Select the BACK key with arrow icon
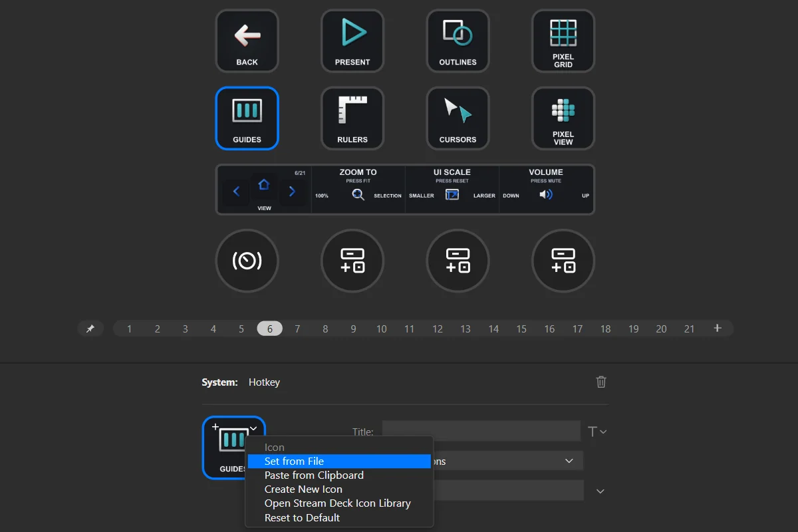The width and height of the screenshot is (798, 532). pos(247,41)
